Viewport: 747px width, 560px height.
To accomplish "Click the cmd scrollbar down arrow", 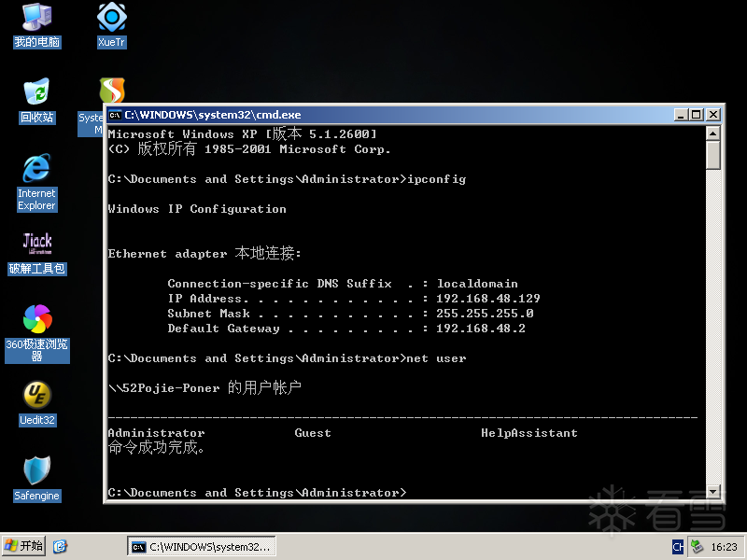I will [x=712, y=491].
